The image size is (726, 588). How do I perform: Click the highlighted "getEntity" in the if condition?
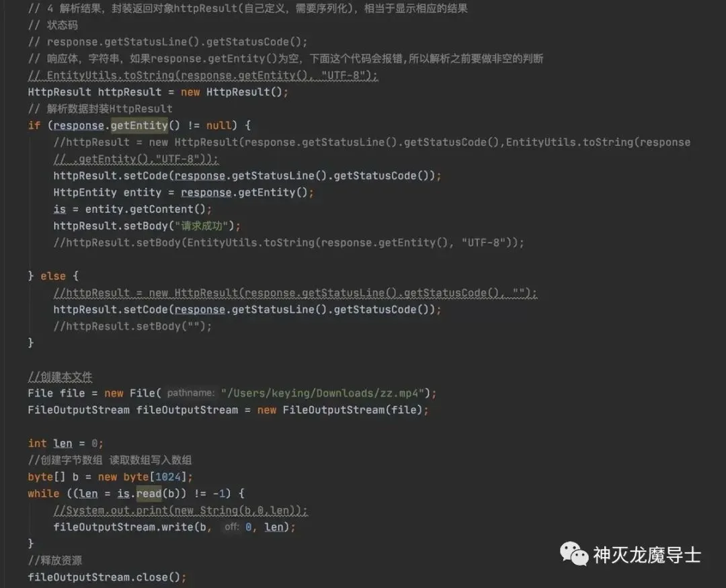click(x=139, y=125)
